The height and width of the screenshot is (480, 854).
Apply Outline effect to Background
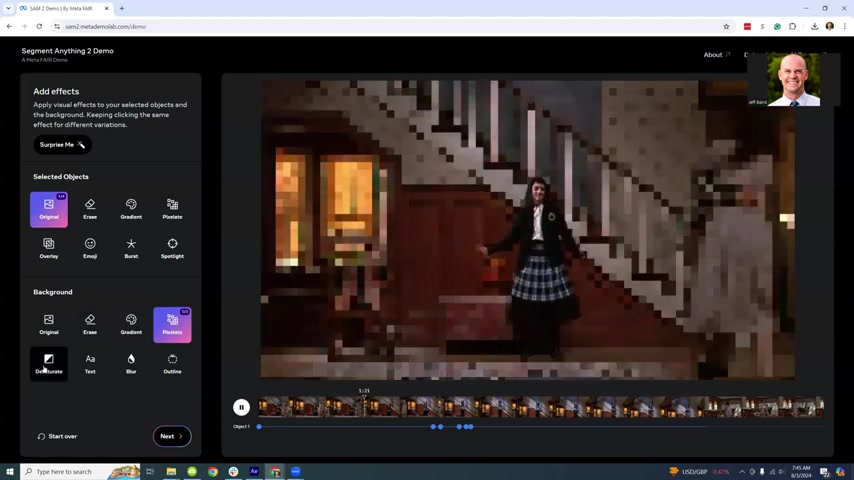pos(172,364)
